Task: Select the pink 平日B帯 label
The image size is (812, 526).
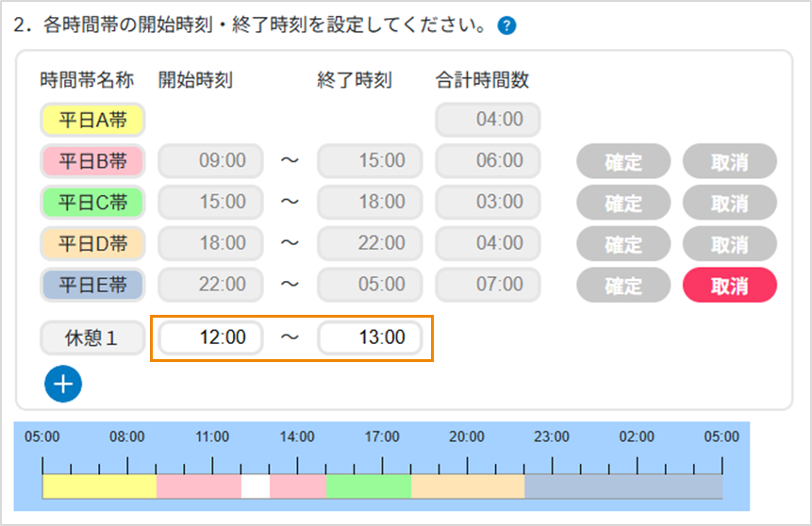Action: (92, 161)
